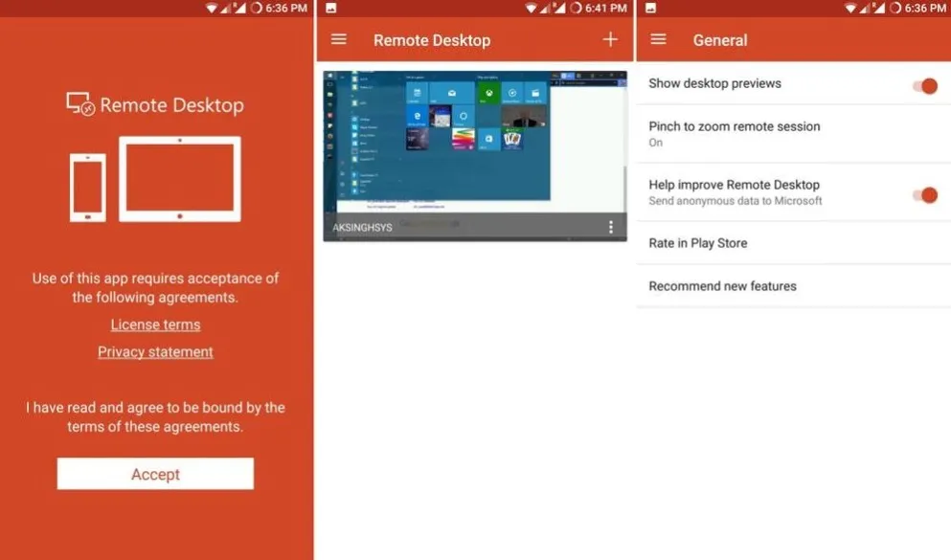Click the Remote Desktop logo icon on agreement screen
951x560 pixels.
pyautogui.click(x=80, y=103)
